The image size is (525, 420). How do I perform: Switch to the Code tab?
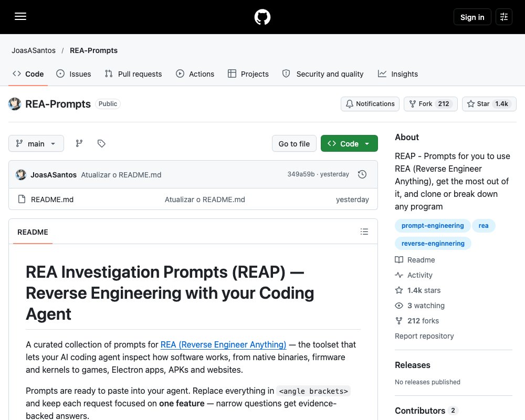[x=28, y=74]
